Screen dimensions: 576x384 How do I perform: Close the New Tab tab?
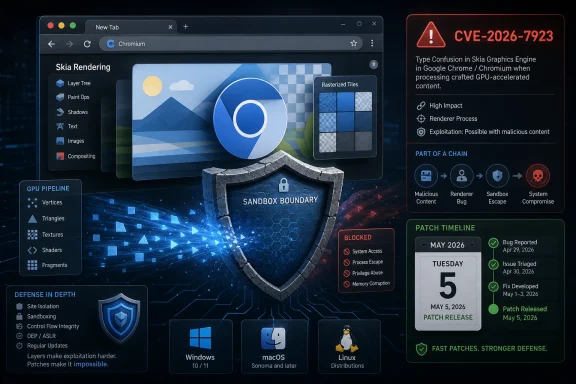pyautogui.click(x=170, y=27)
